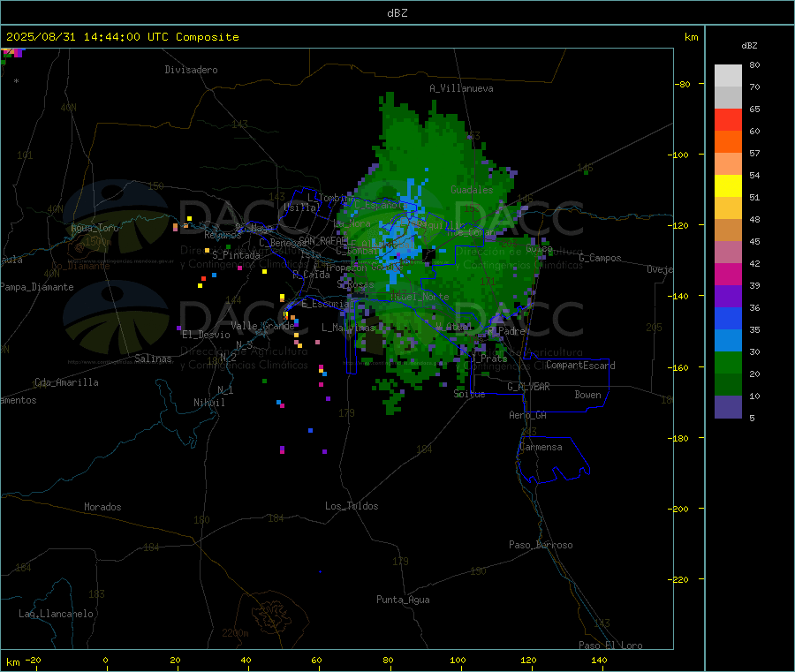Click the 'Guadales' map label
Image resolution: width=795 pixels, height=672 pixels.
(472, 190)
